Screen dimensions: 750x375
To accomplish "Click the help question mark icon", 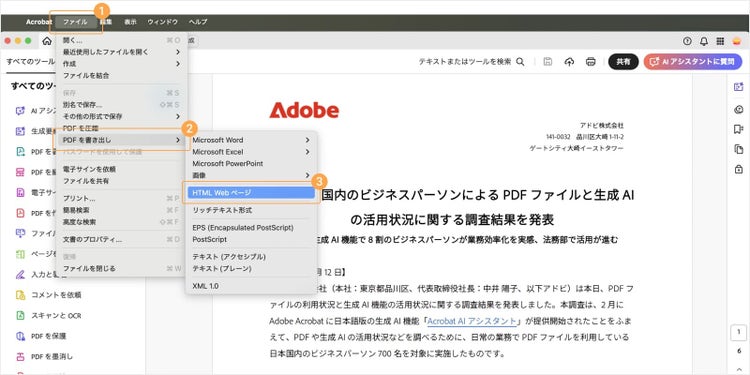I will [x=687, y=41].
